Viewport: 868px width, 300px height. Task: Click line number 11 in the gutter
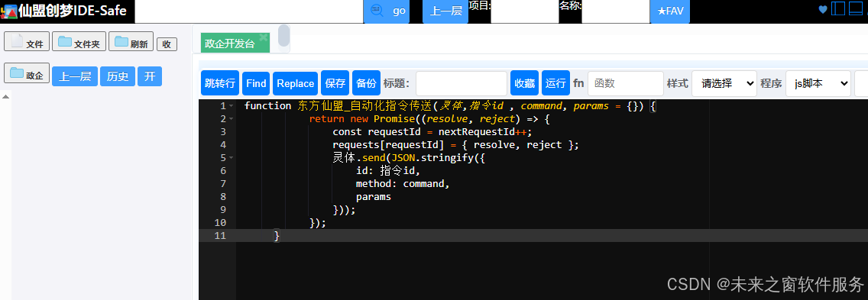point(220,235)
